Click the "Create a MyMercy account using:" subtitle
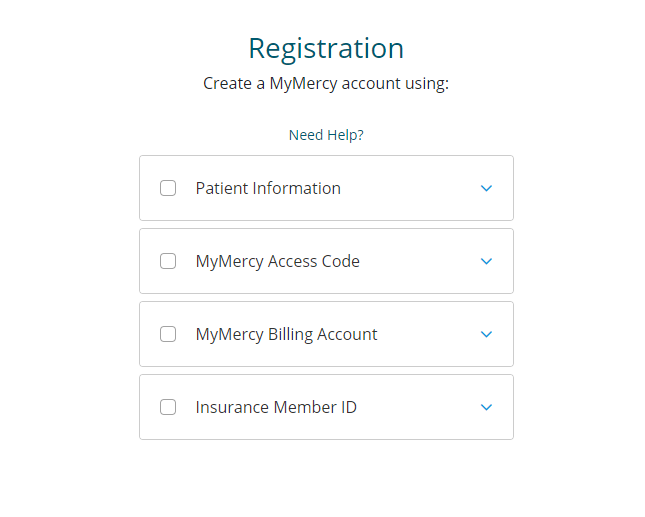This screenshot has width=645, height=517. tap(326, 83)
